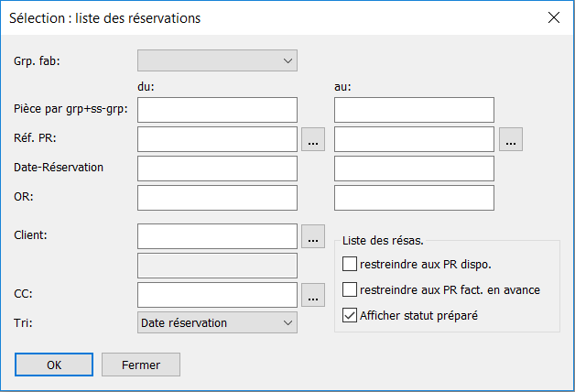This screenshot has width=575, height=392.
Task: Click the Client code input field
Action: click(218, 236)
